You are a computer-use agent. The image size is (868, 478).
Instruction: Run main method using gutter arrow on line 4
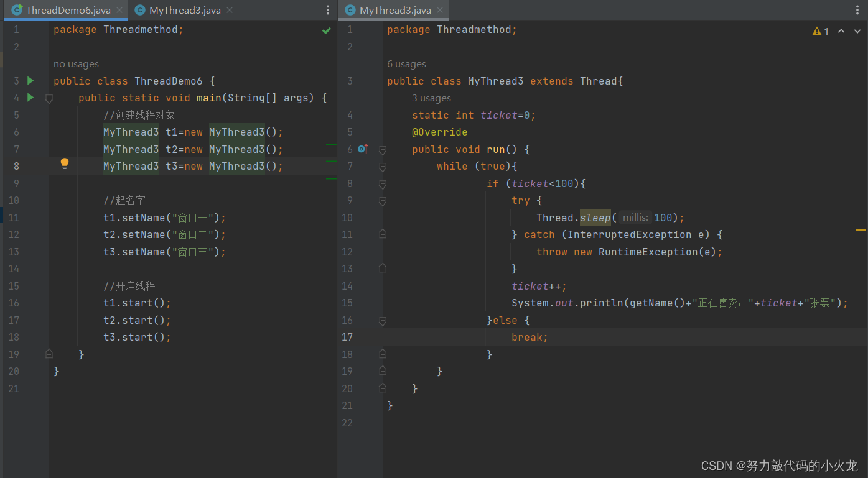pos(30,98)
